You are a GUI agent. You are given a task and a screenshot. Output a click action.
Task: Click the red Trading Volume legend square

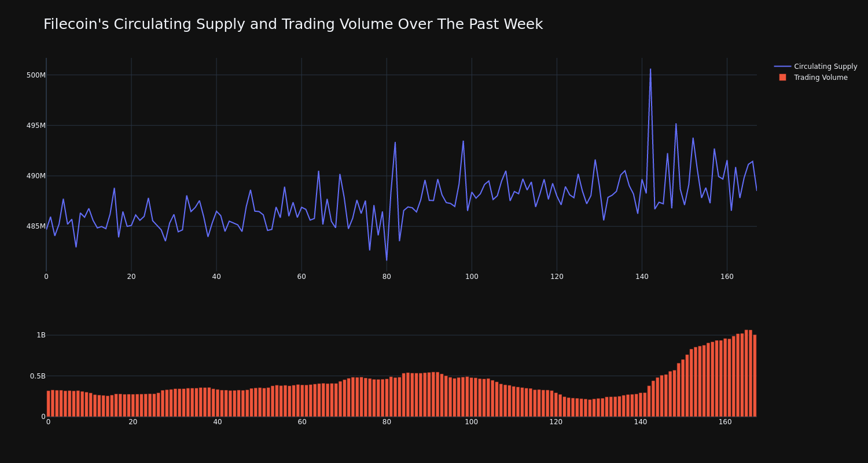(x=782, y=78)
